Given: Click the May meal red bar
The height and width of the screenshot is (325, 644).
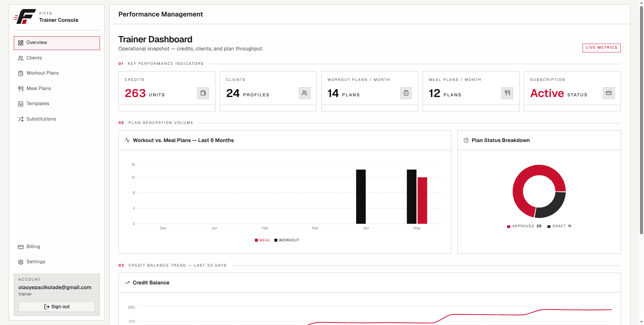Looking at the screenshot, I should [x=422, y=200].
